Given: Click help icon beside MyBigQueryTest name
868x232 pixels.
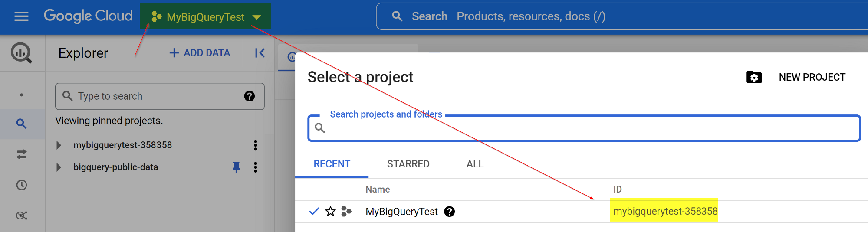Looking at the screenshot, I should point(450,212).
